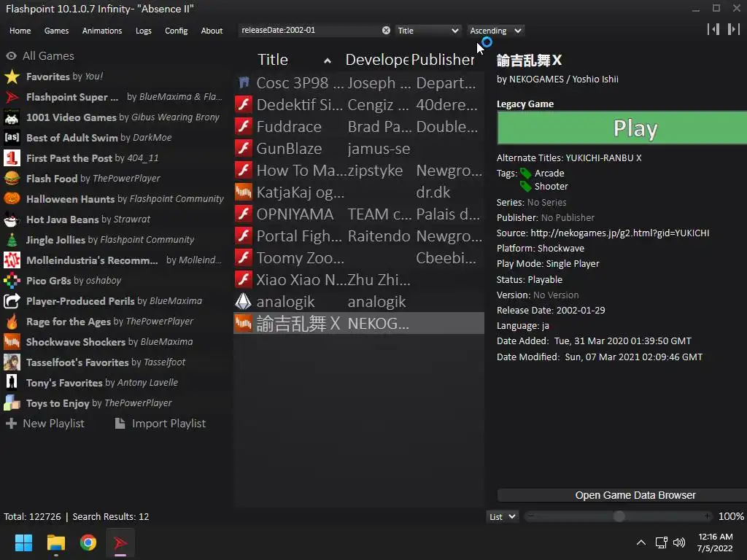Open the clock and date in taskbar
747x560 pixels.
point(715,542)
